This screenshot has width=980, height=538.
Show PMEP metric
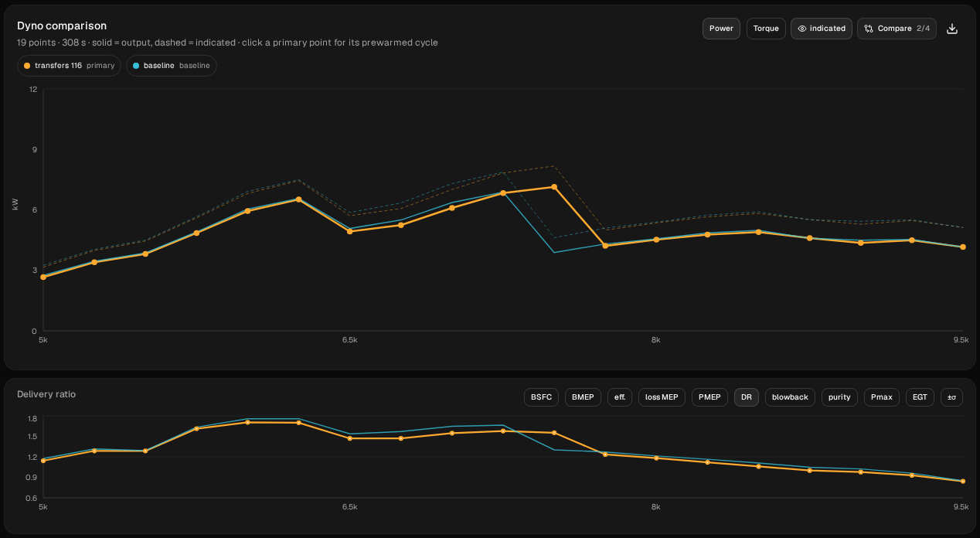(709, 397)
